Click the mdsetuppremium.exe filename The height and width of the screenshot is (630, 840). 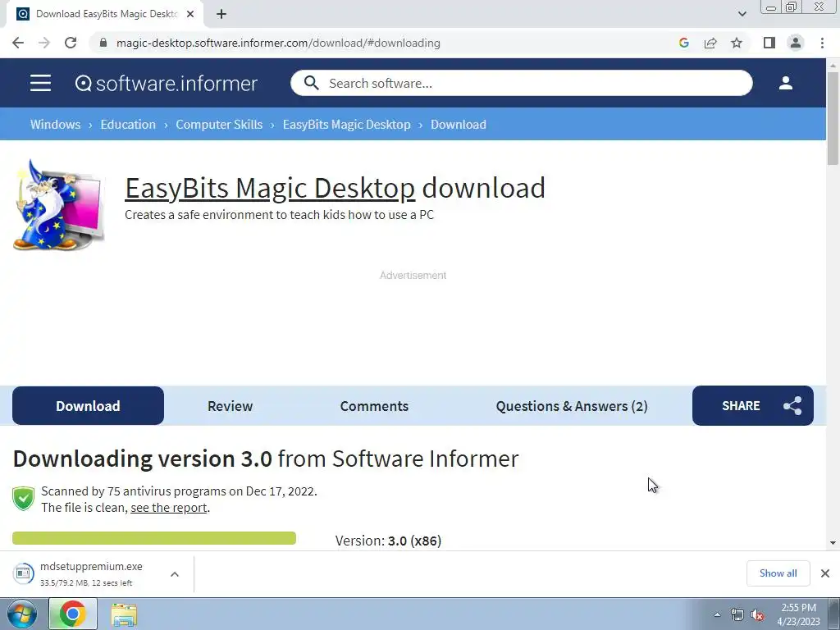pyautogui.click(x=91, y=566)
